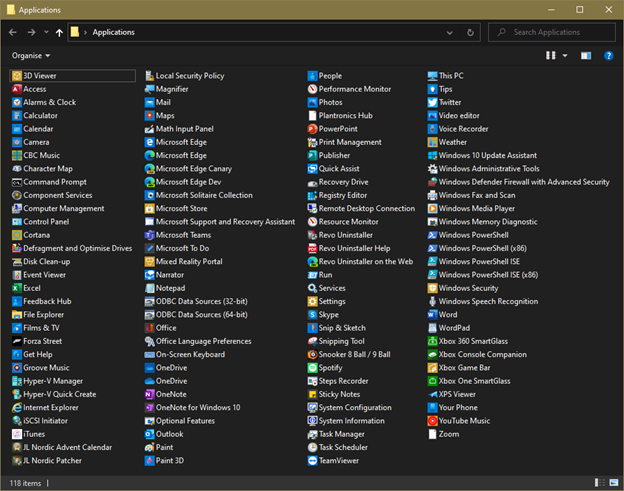Select 'Plantronics Hub' entry

tap(340, 115)
